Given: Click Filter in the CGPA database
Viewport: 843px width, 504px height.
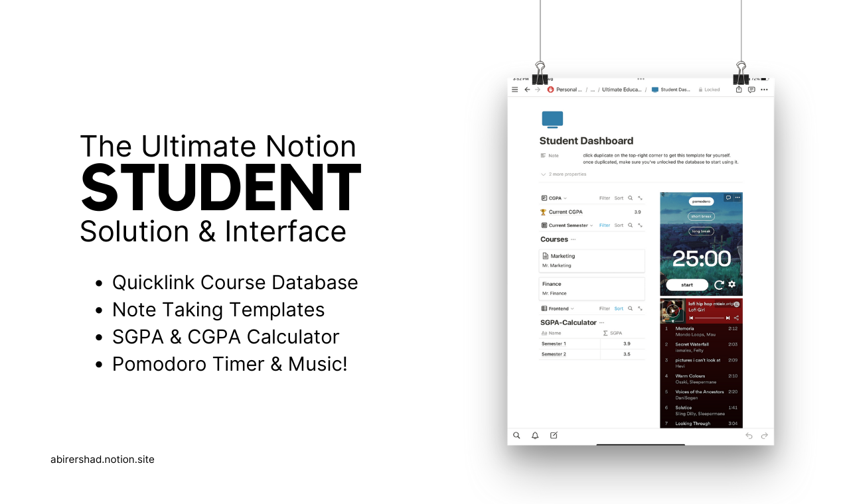Looking at the screenshot, I should (x=605, y=198).
